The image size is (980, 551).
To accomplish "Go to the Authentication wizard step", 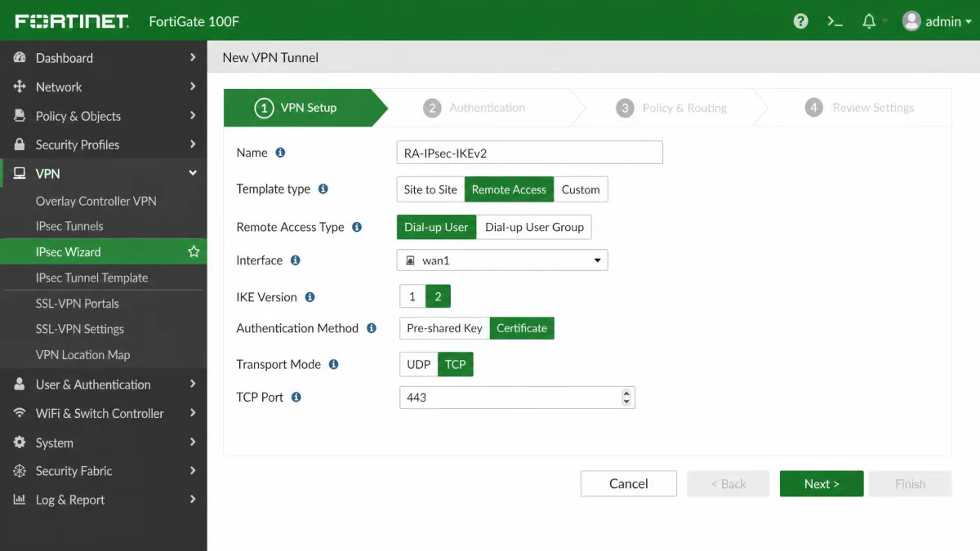I will (474, 108).
